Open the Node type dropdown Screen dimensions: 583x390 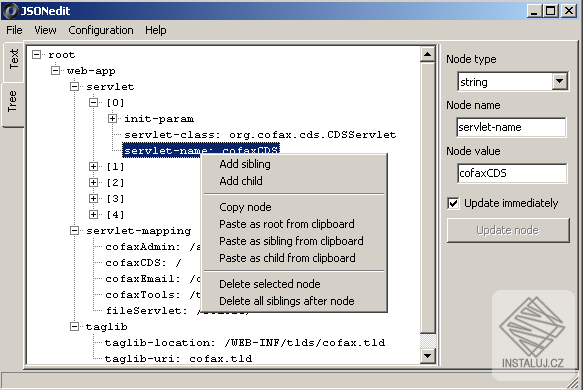559,81
